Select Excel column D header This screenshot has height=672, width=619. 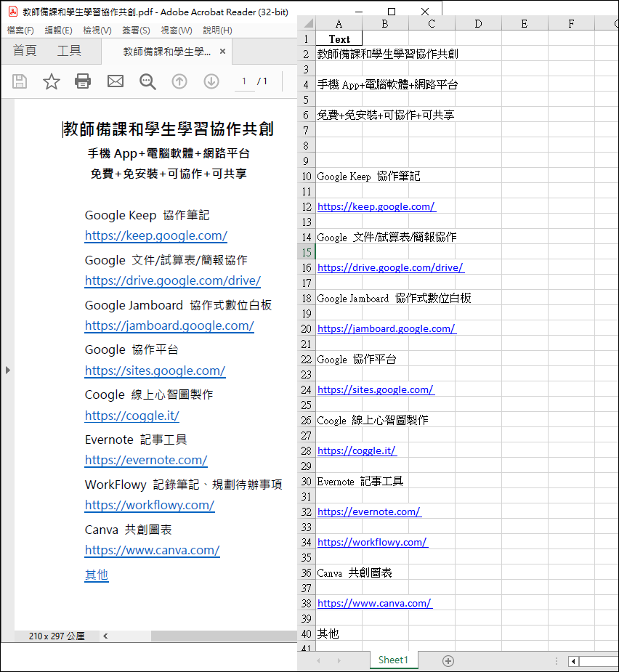[x=478, y=23]
